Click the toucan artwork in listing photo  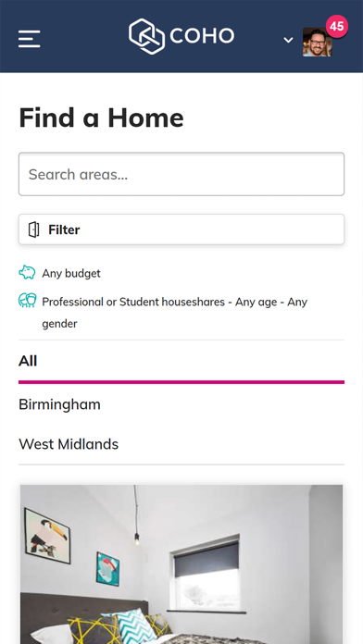[47, 536]
